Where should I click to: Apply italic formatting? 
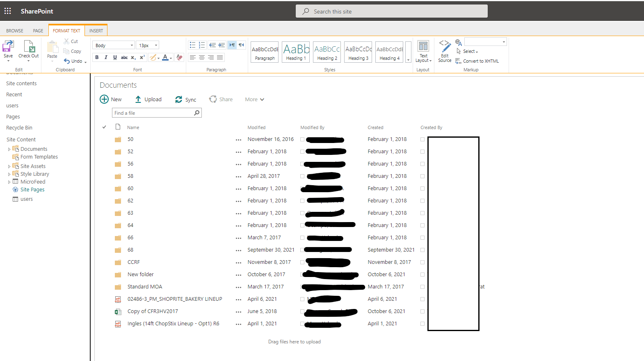click(x=106, y=57)
